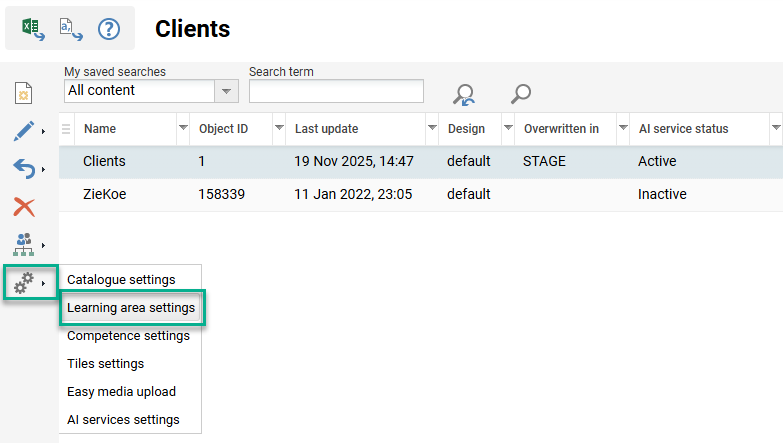
Task: Choose AI services settings
Action: [123, 420]
